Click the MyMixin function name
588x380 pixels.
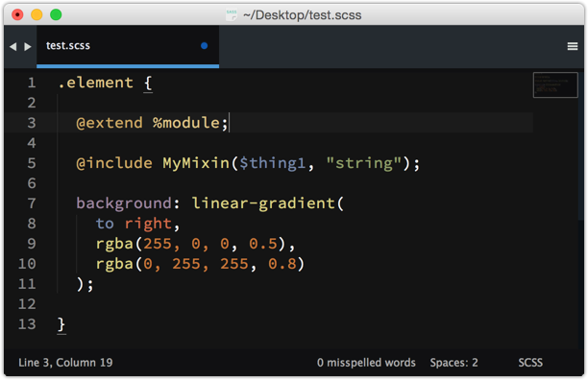[196, 163]
